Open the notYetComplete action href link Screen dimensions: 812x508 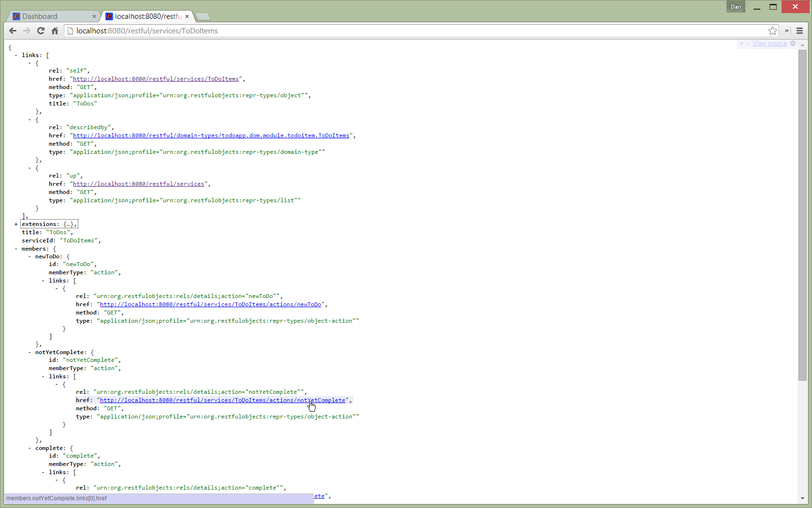[x=222, y=400]
